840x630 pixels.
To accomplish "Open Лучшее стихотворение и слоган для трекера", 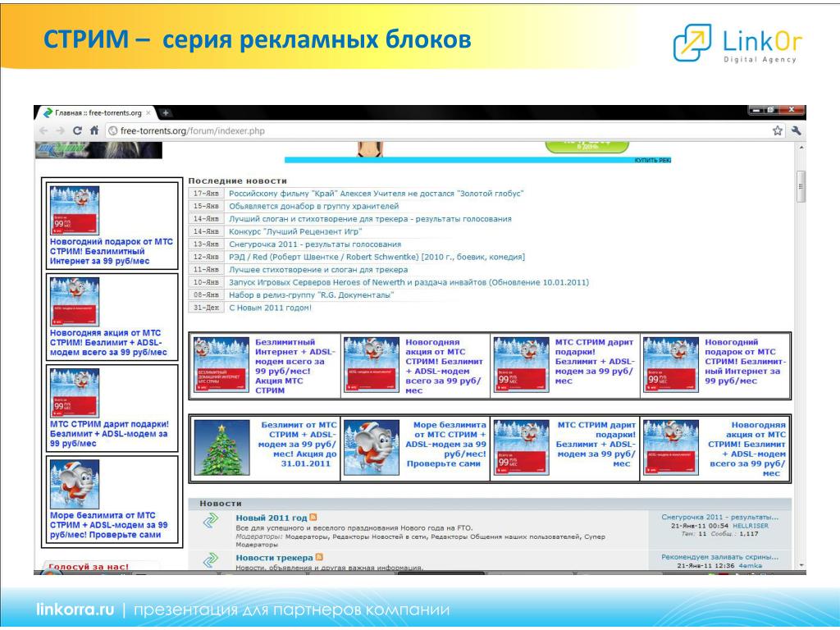I will coord(318,270).
